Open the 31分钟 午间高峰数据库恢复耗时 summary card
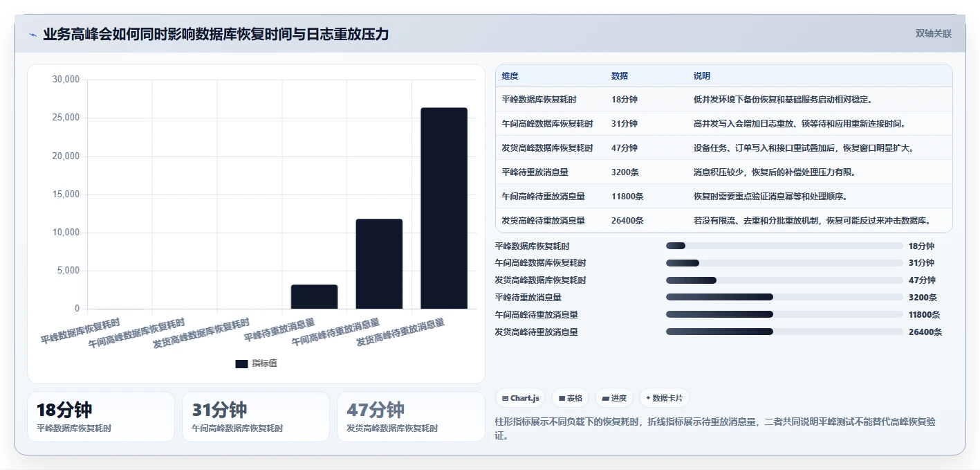 [256, 417]
